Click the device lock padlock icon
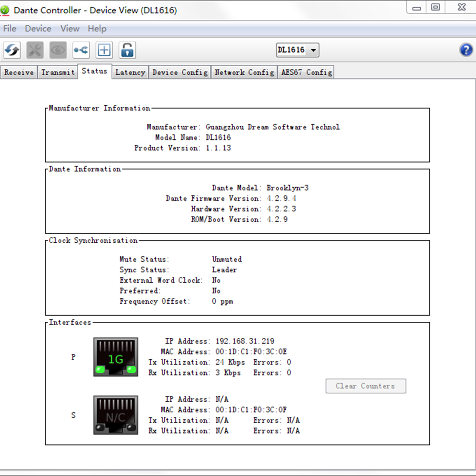Image resolution: width=476 pixels, height=476 pixels. point(127,50)
